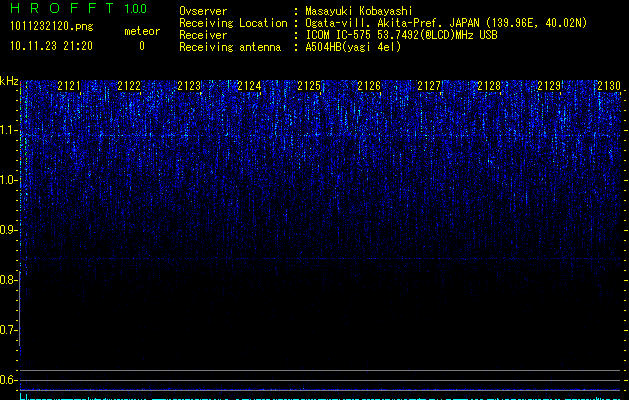
Task: Click the Receiving Location label
Action: coord(233,23)
